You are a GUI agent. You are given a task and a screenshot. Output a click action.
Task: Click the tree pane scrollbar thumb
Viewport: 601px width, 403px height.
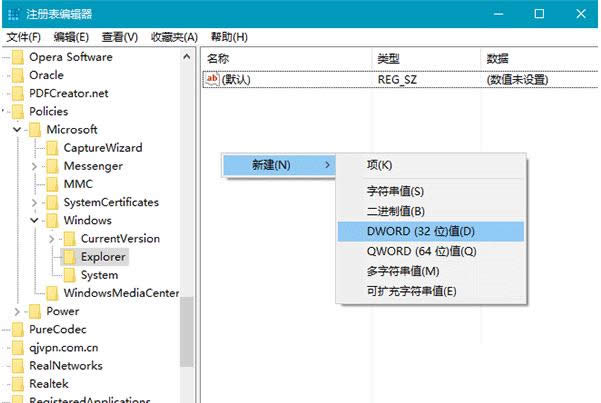click(x=187, y=332)
